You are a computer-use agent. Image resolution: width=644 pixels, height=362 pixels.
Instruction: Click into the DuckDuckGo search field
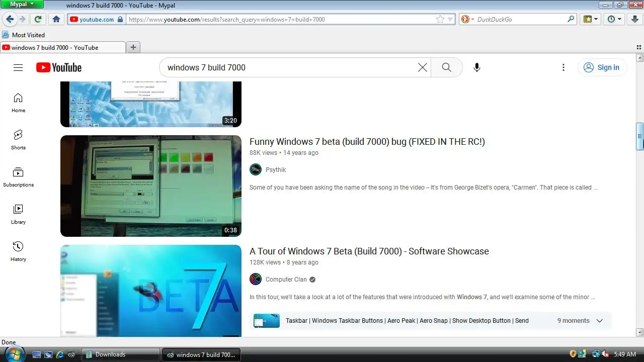521,19
